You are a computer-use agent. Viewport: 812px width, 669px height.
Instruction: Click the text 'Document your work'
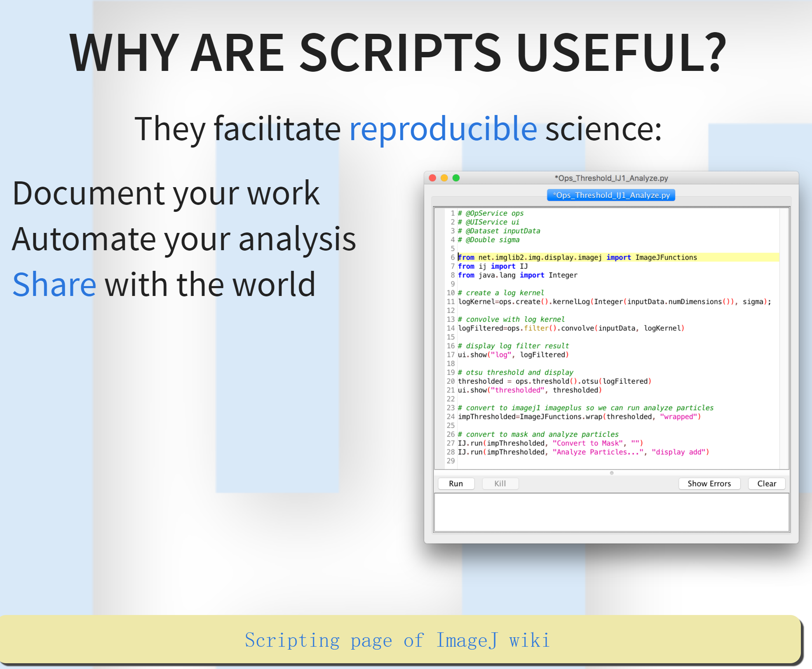click(x=166, y=194)
